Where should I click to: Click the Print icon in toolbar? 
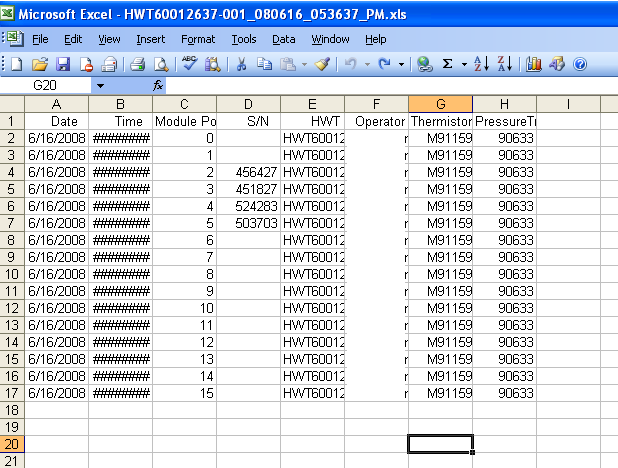point(137,64)
